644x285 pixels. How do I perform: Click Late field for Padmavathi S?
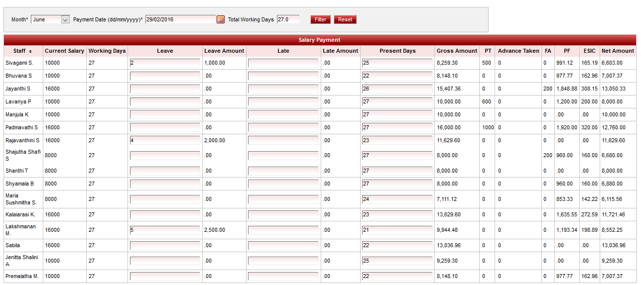click(x=283, y=128)
